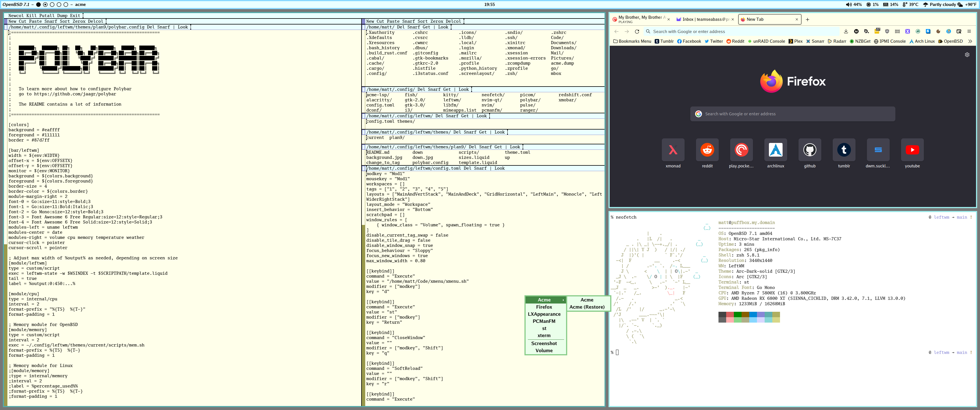Click the uBlock Origin shield icon
Viewport: 980px width, 410px height.
pos(887,32)
